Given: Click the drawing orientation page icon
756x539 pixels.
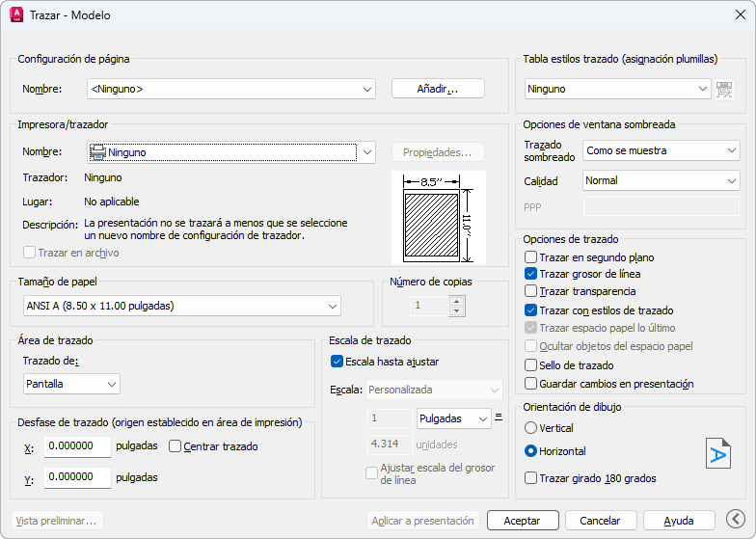Looking at the screenshot, I should pyautogui.click(x=717, y=452).
